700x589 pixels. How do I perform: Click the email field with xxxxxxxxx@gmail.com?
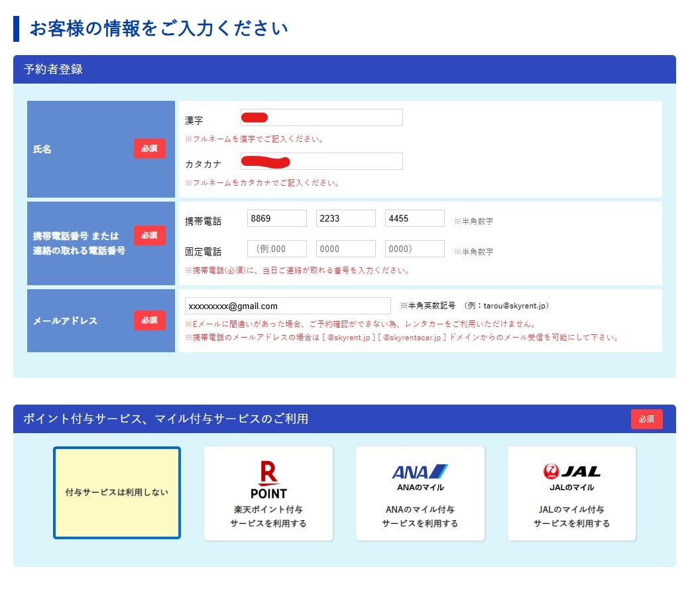point(288,306)
